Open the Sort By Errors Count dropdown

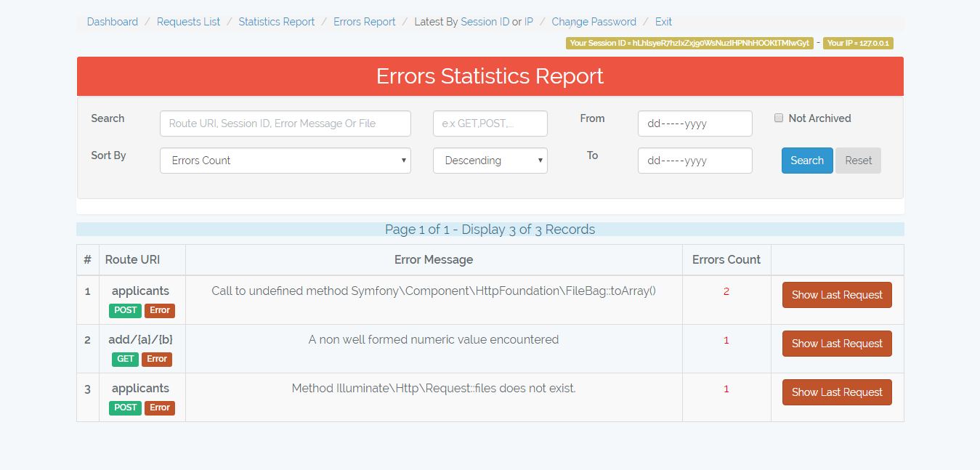click(286, 161)
